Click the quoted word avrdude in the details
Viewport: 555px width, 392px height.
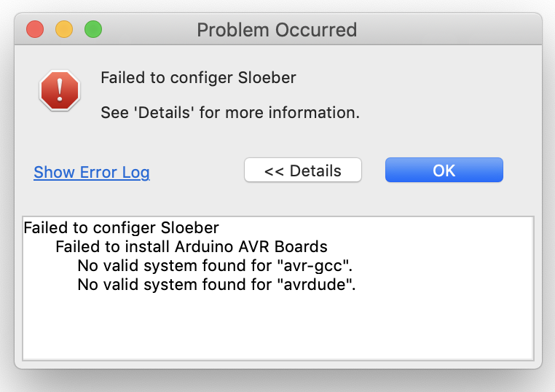pos(315,285)
